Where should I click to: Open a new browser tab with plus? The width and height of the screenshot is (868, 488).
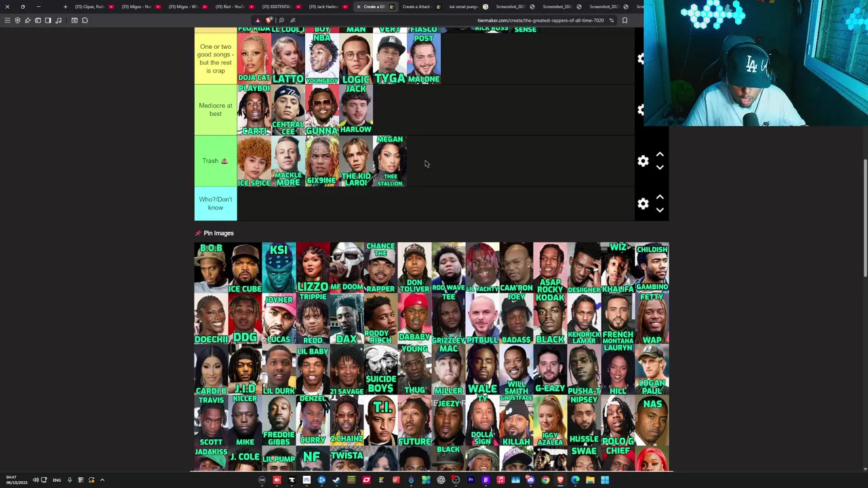coord(65,7)
